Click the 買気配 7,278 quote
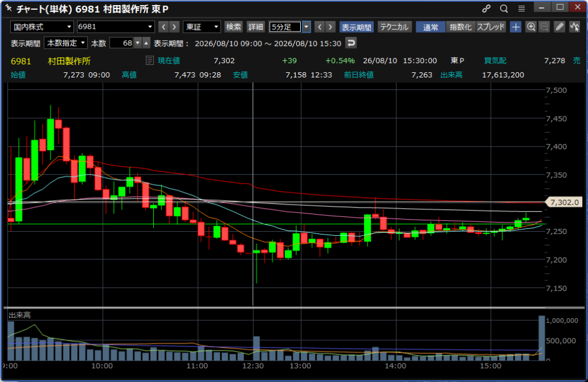This screenshot has width=588, height=382. click(555, 61)
